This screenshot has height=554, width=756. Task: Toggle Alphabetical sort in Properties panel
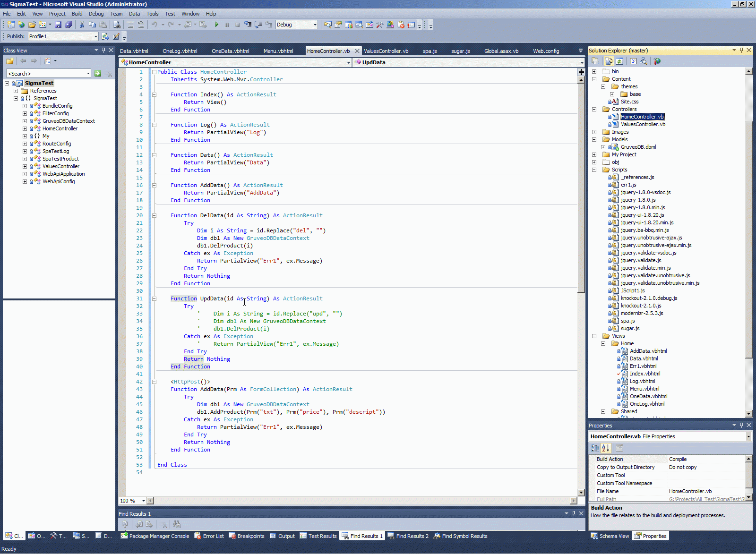click(x=606, y=448)
